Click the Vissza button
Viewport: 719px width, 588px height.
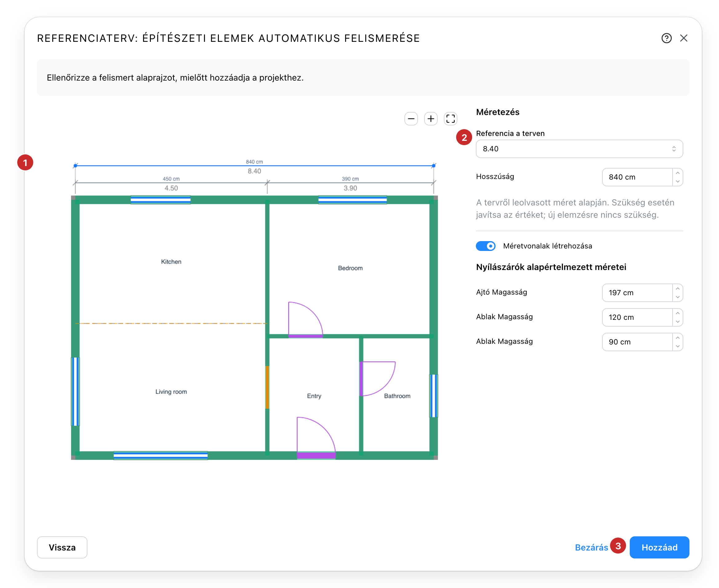[x=62, y=547]
